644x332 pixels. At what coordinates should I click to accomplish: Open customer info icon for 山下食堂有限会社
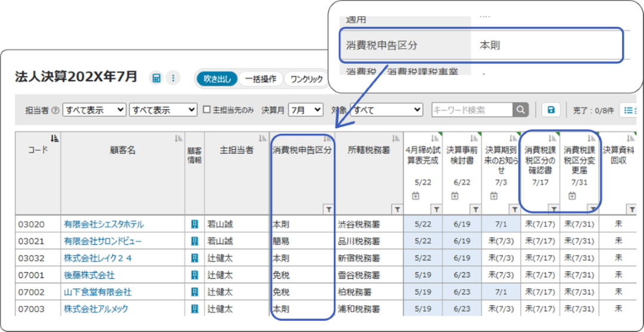pyautogui.click(x=194, y=291)
